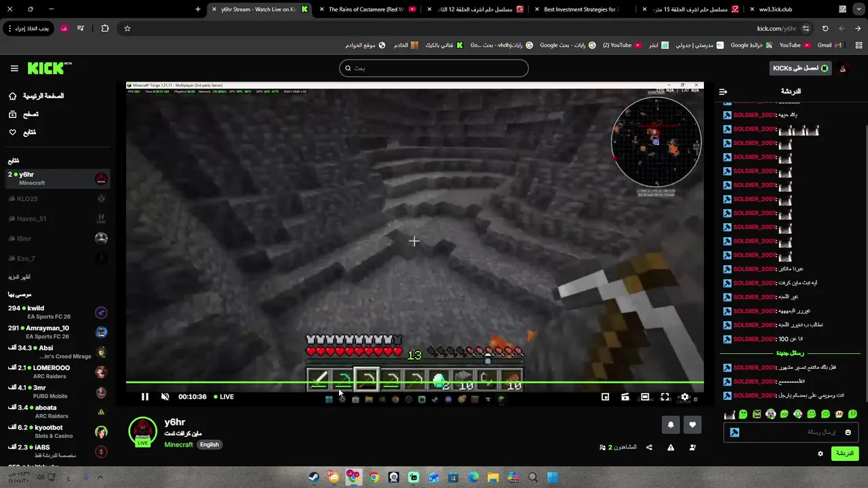The height and width of the screenshot is (488, 868).
Task: Cast the stream to a device
Action: (x=625, y=396)
